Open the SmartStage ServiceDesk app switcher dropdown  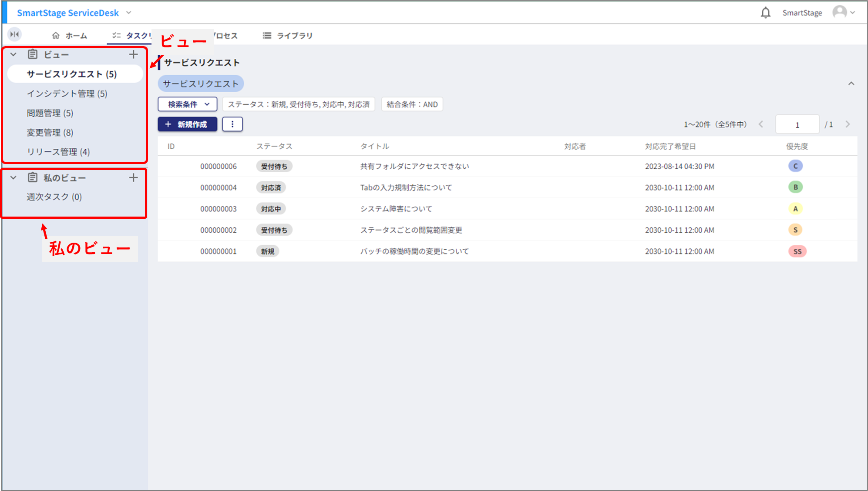point(128,13)
